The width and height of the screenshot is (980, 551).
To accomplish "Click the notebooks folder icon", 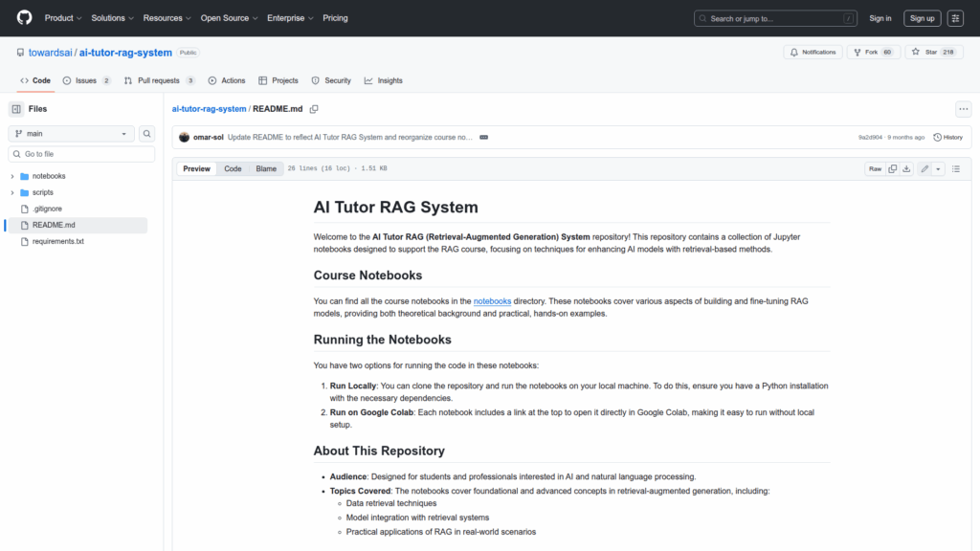I will [x=24, y=176].
